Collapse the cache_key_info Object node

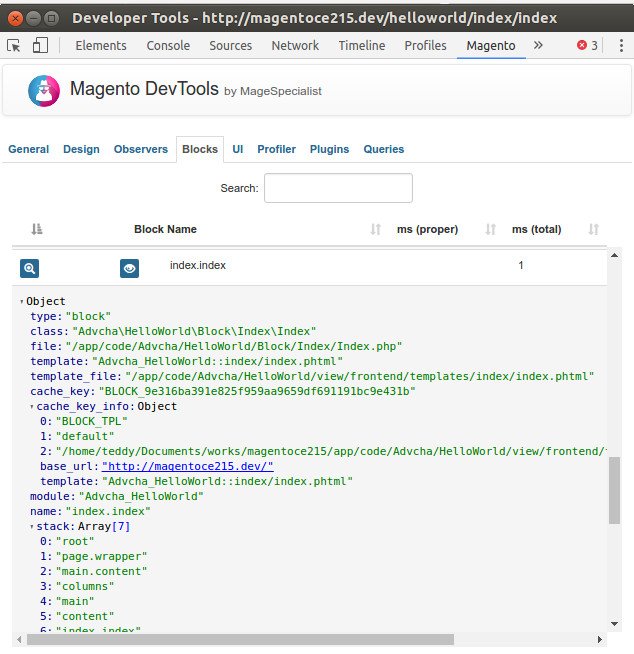pyautogui.click(x=32, y=407)
